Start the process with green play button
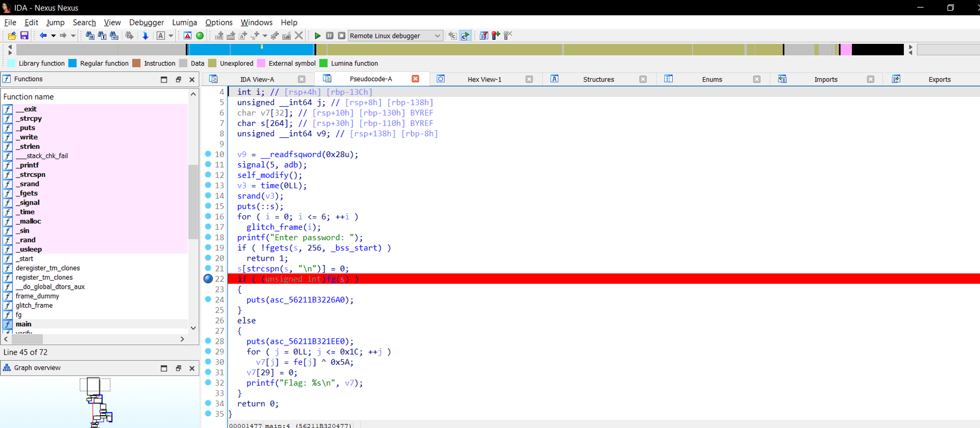This screenshot has width=980, height=428. (x=317, y=36)
